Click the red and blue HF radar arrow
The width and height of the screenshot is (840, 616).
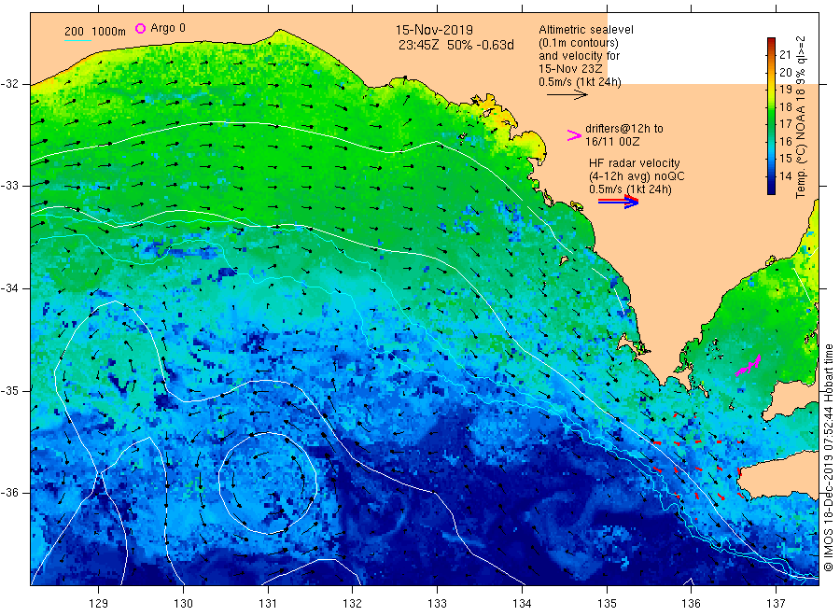pyautogui.click(x=618, y=202)
